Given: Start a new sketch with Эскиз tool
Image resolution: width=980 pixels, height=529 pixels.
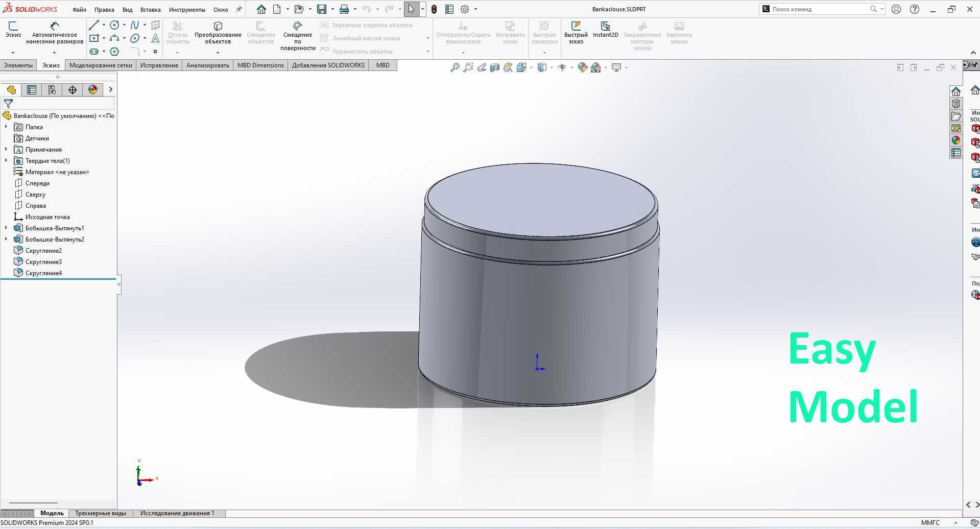Looking at the screenshot, I should 13,30.
